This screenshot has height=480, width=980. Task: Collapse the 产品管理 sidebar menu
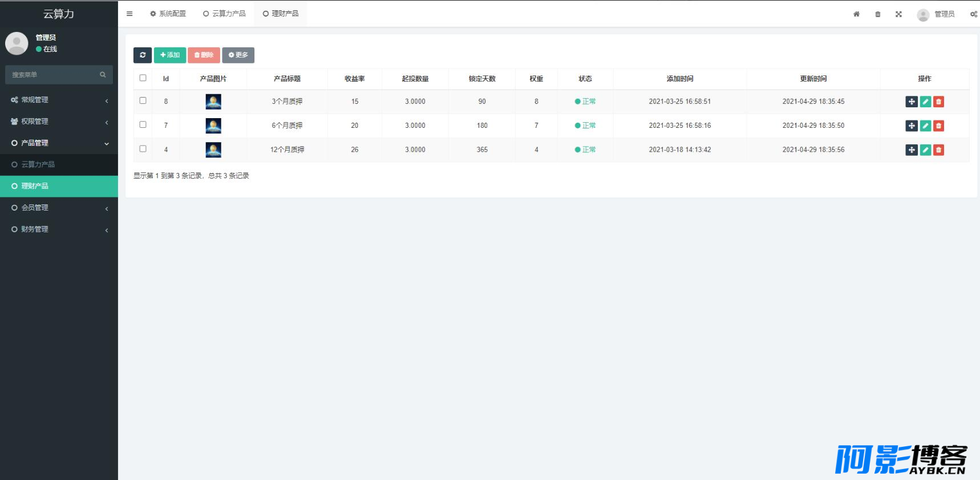tap(59, 143)
